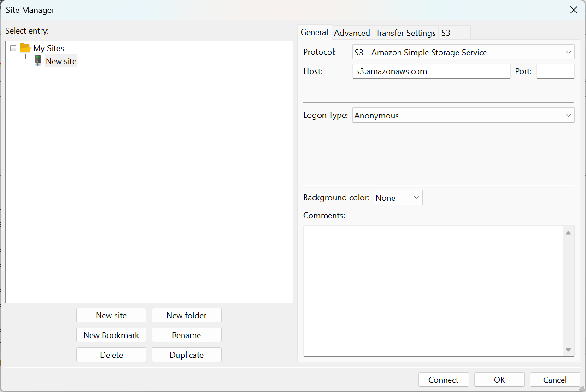The height and width of the screenshot is (392, 586).
Task: Click the 'Host:' label
Action: pos(313,71)
